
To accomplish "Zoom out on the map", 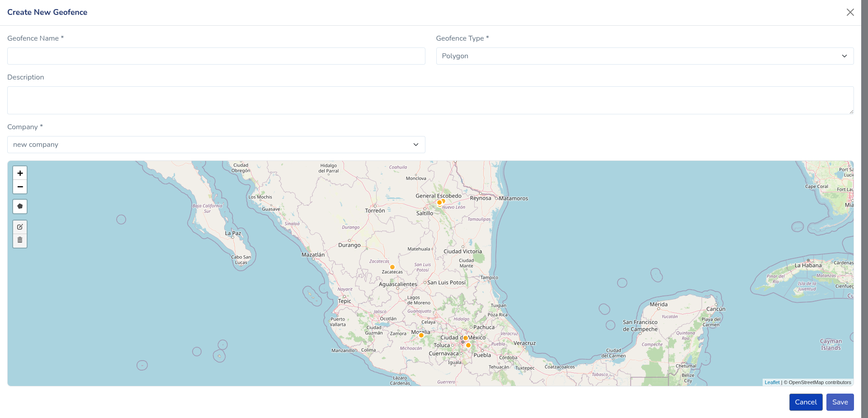I will [x=20, y=187].
